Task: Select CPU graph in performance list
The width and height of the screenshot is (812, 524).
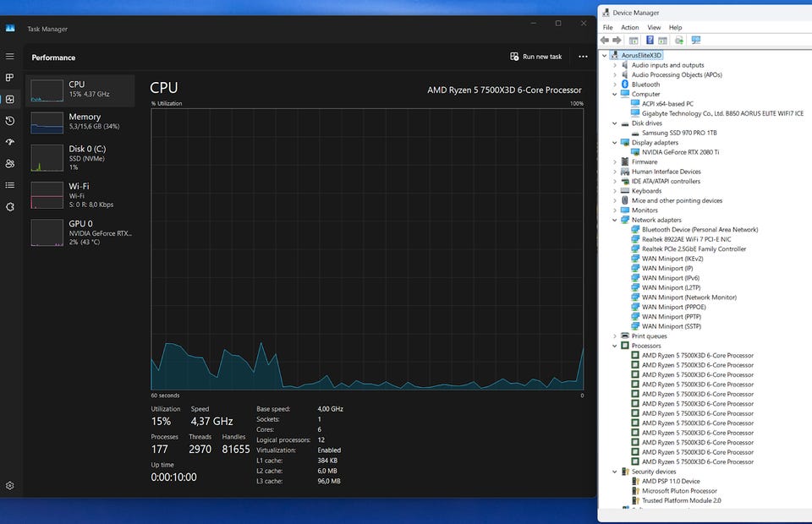Action: coord(80,90)
